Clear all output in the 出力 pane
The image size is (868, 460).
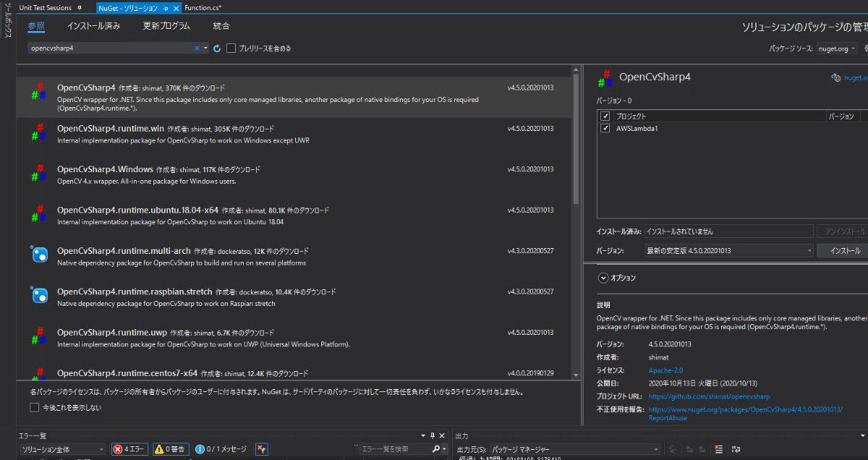tap(719, 449)
